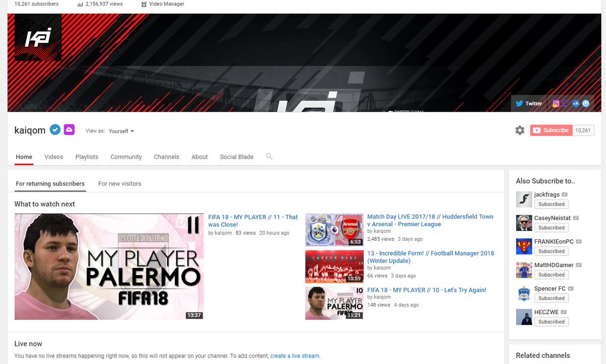Open 'FIFA 18 - MY PLAYER // 11' title link

click(x=253, y=221)
